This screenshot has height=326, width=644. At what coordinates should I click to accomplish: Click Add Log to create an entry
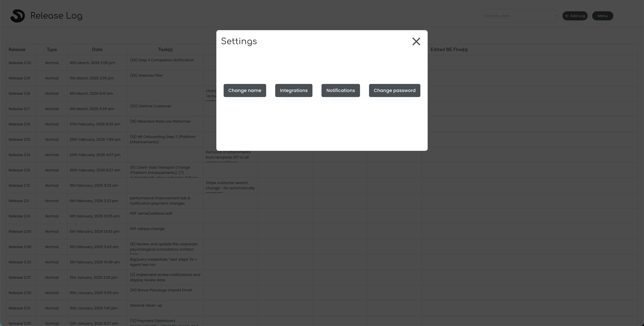[575, 16]
